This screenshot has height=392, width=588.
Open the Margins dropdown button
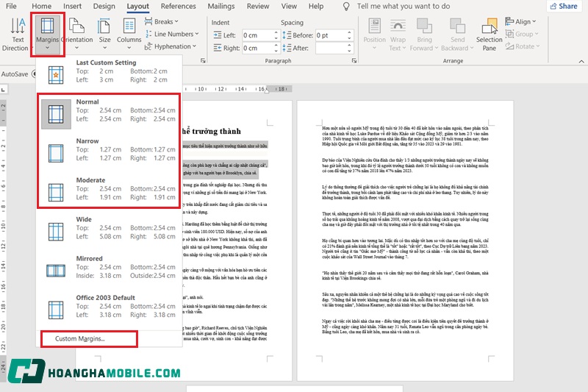(48, 35)
